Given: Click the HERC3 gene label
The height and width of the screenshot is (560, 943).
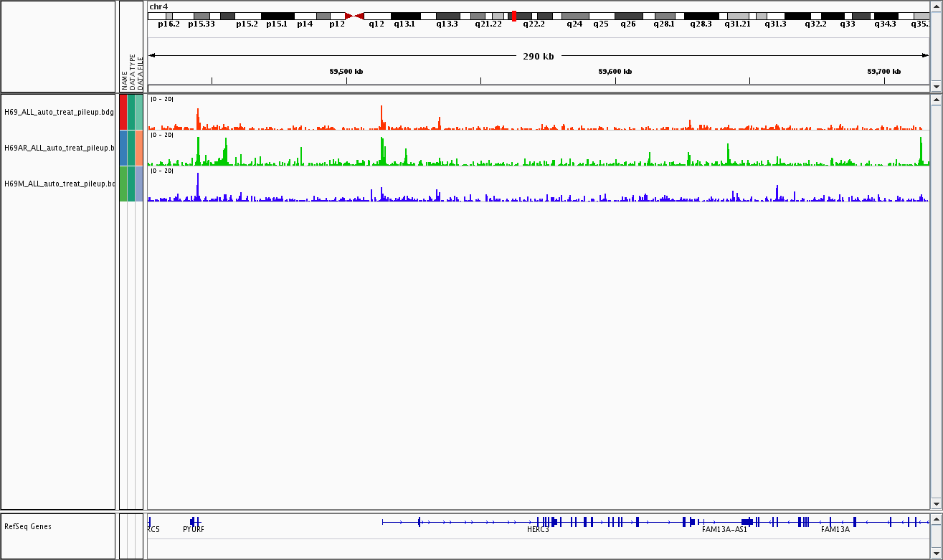Looking at the screenshot, I should [538, 530].
